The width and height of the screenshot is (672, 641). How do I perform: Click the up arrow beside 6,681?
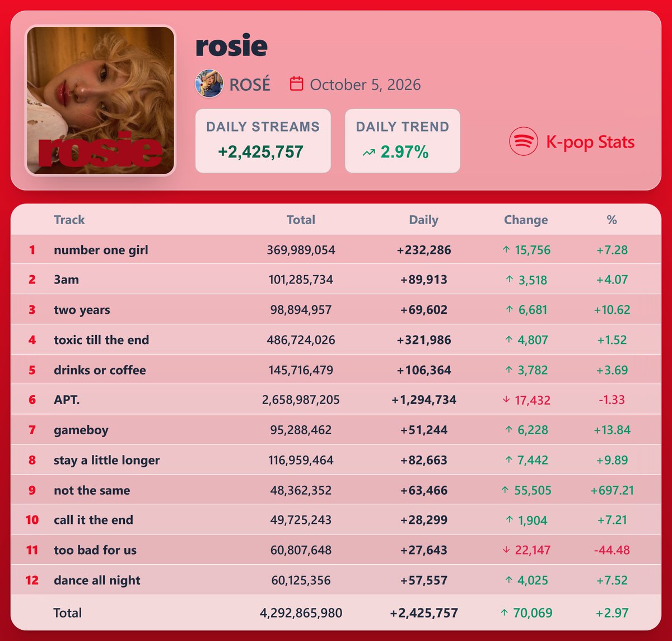[x=509, y=310]
